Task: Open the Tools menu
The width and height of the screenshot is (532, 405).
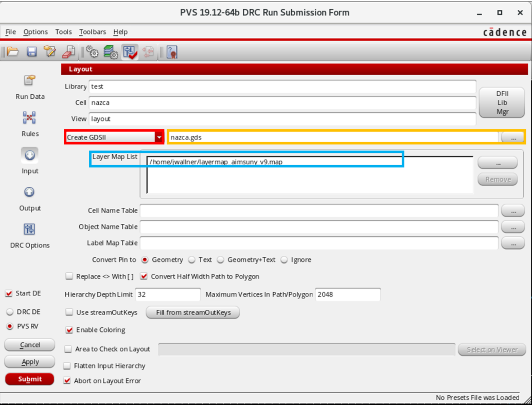Action: (x=63, y=32)
